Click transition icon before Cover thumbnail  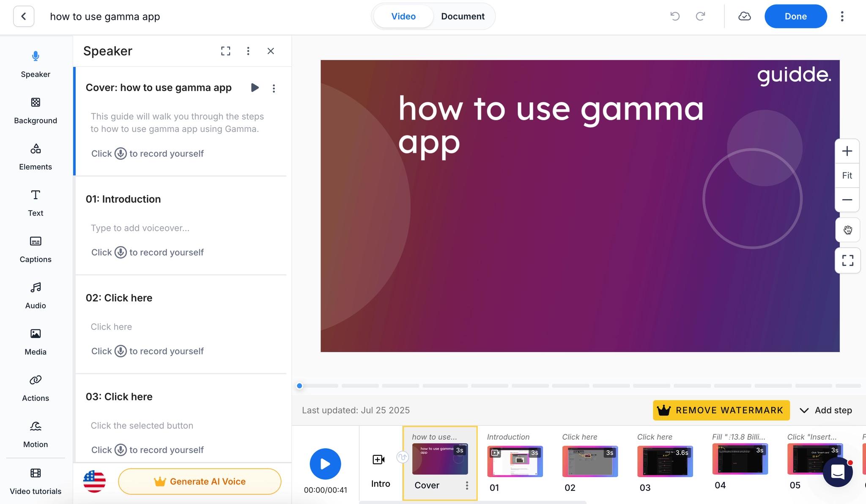402,457
